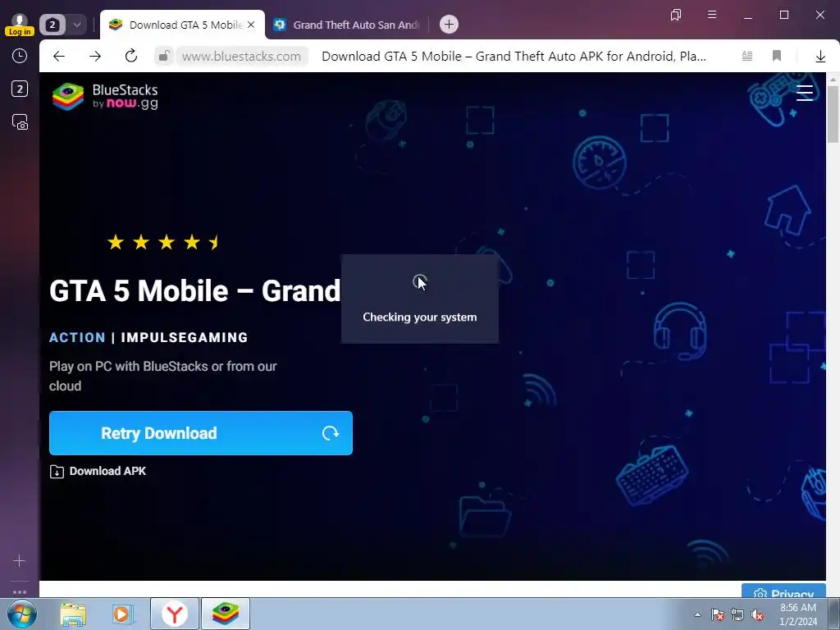Open the downloads arrow icon
Viewport: 840px width, 630px height.
pyautogui.click(x=820, y=56)
